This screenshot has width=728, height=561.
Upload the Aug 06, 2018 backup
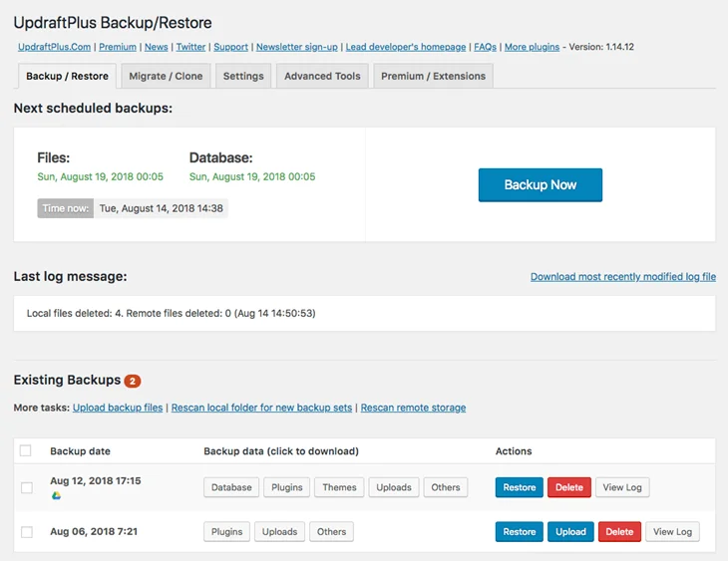tap(570, 532)
